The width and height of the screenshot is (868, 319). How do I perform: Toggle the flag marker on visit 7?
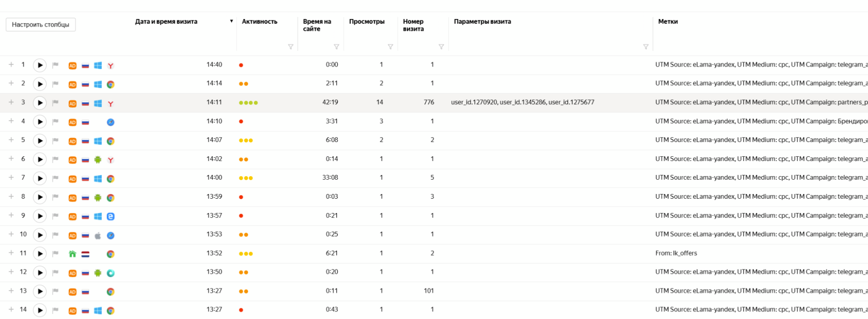[x=56, y=178]
